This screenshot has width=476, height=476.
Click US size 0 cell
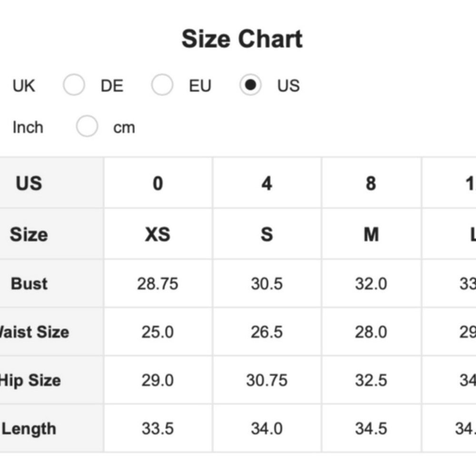[x=158, y=183]
